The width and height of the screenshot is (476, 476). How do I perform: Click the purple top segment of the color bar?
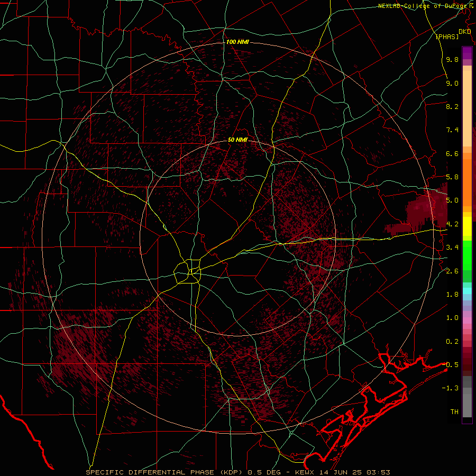pos(467,53)
